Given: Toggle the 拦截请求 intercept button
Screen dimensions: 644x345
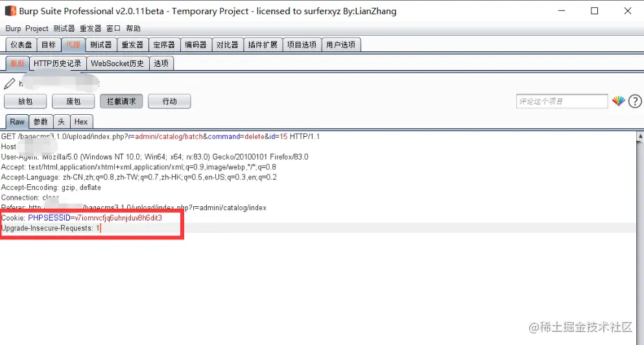Looking at the screenshot, I should point(121,101).
